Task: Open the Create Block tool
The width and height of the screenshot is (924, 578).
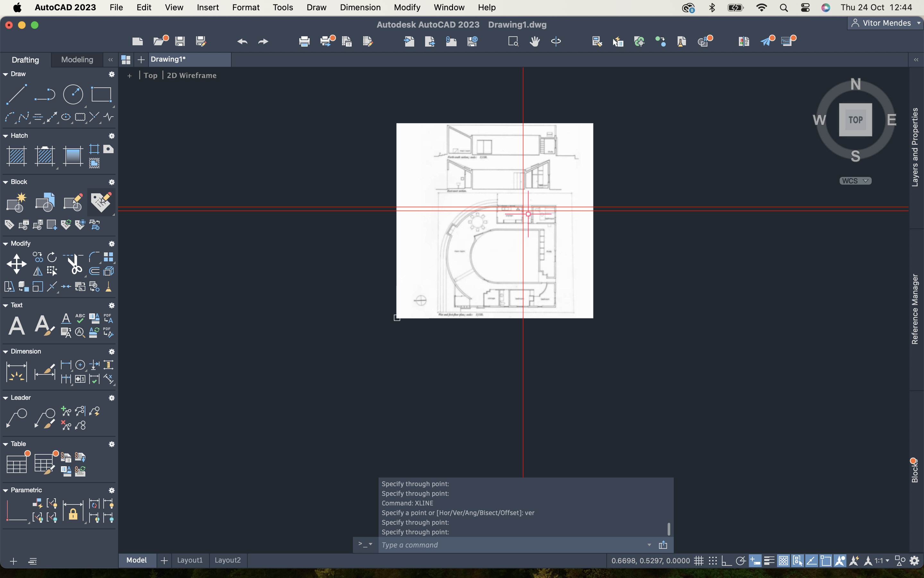Action: point(16,202)
